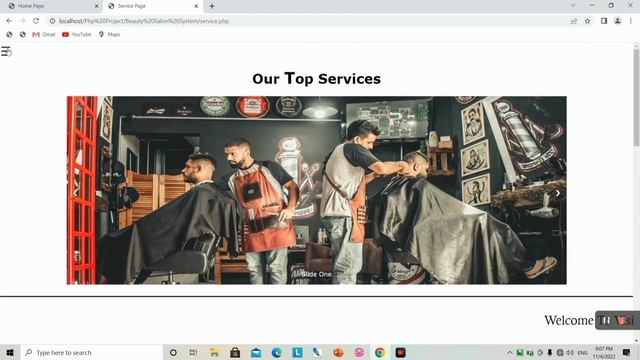Image resolution: width=640 pixels, height=360 pixels.
Task: Open the volume control in tray
Action: tap(570, 353)
